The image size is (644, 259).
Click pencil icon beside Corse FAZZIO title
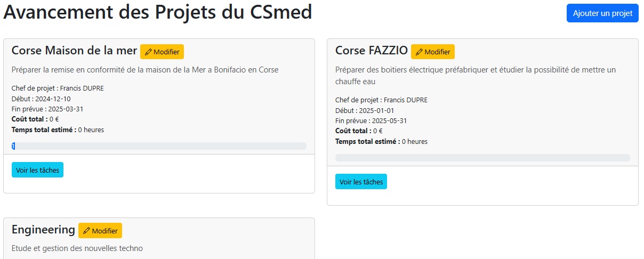419,52
